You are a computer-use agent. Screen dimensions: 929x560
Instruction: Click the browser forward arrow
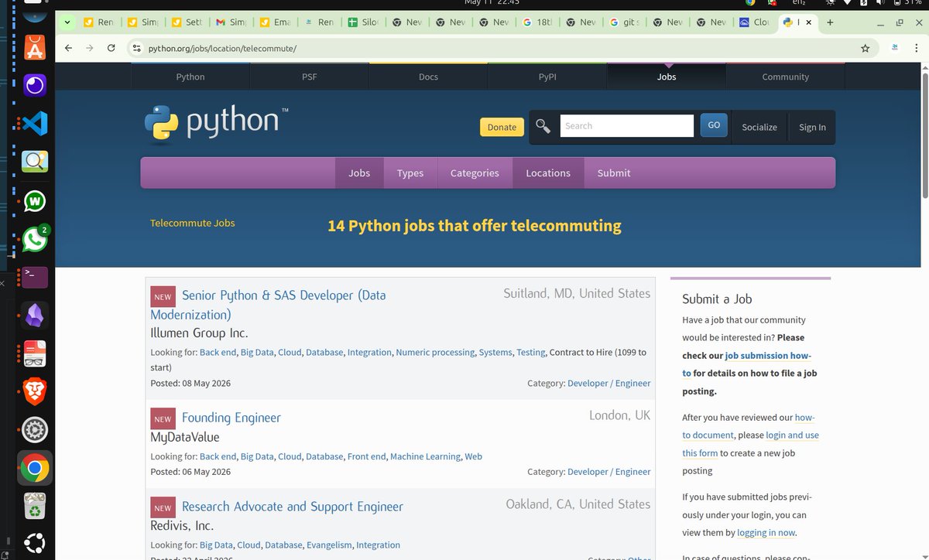click(90, 48)
